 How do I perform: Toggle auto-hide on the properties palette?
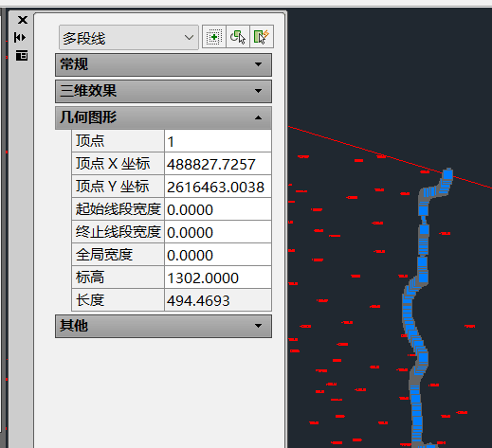20,38
